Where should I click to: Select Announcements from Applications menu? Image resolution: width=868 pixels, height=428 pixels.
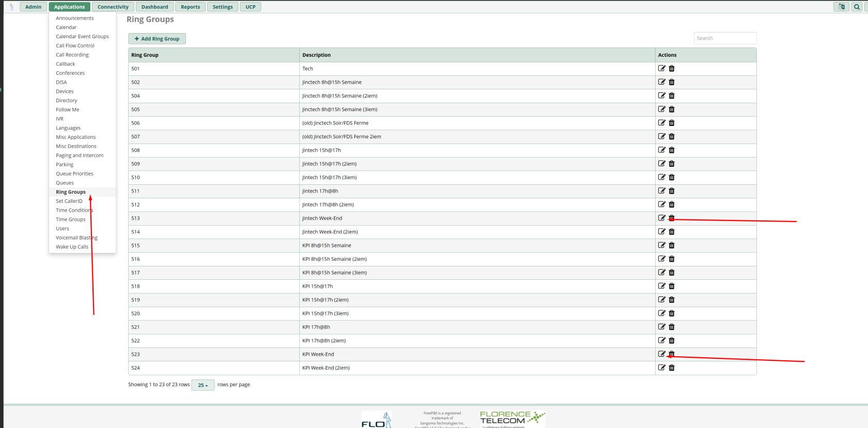(x=75, y=18)
